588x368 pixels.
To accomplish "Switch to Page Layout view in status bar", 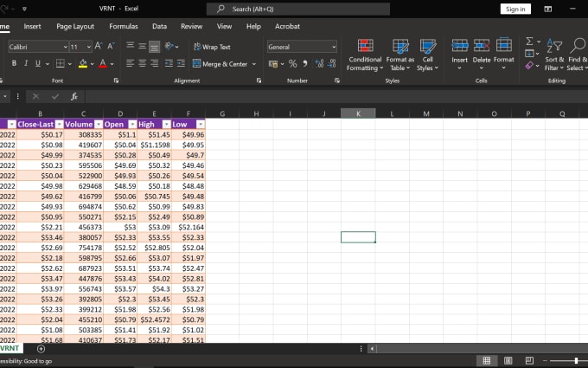I will (508, 361).
